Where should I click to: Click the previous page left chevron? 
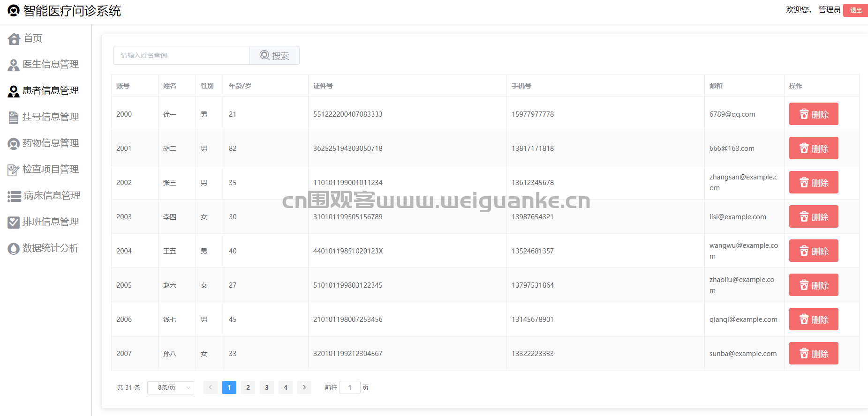click(211, 387)
